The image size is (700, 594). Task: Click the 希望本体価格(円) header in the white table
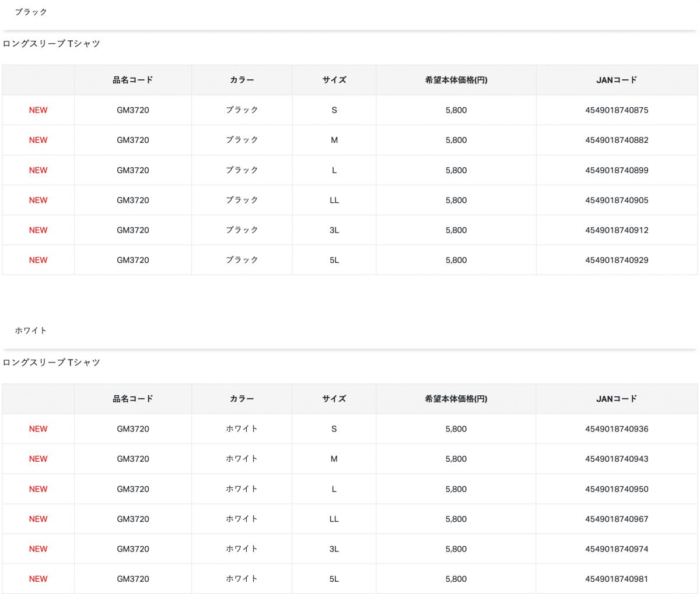(x=456, y=399)
